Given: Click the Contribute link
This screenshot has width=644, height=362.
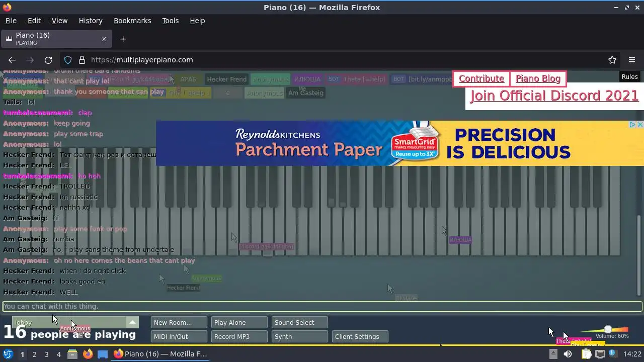Looking at the screenshot, I should [x=481, y=79].
